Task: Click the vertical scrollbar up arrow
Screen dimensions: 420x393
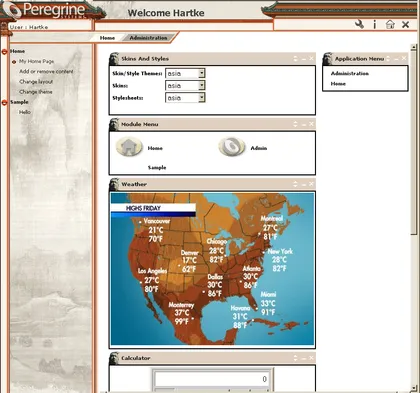Action: point(414,47)
